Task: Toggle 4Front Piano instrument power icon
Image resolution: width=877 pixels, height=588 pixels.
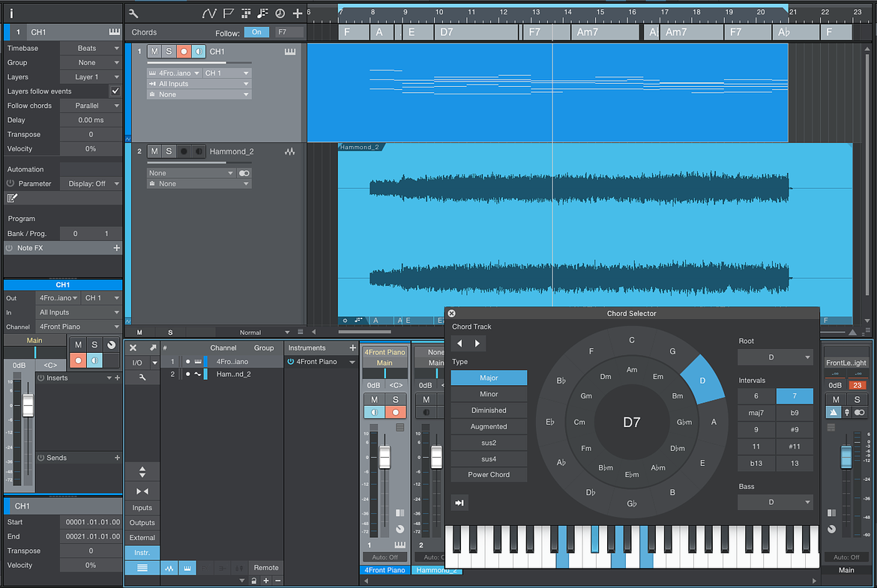Action: click(291, 362)
